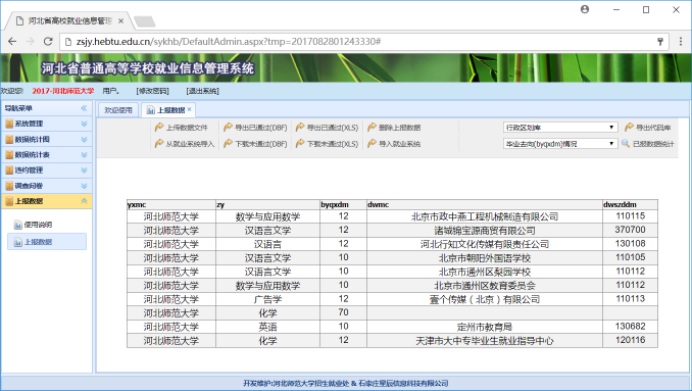Click the dwszddm column header
This screenshot has height=391, width=692.
coord(630,204)
